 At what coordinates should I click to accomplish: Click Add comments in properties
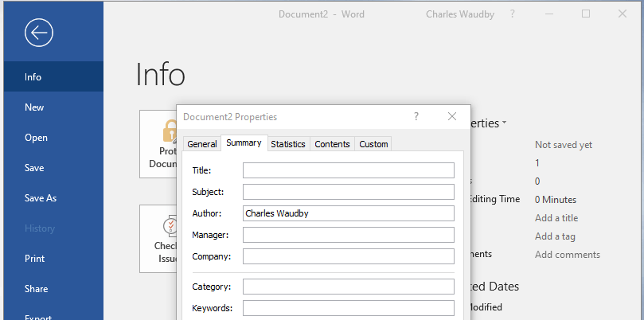point(568,255)
